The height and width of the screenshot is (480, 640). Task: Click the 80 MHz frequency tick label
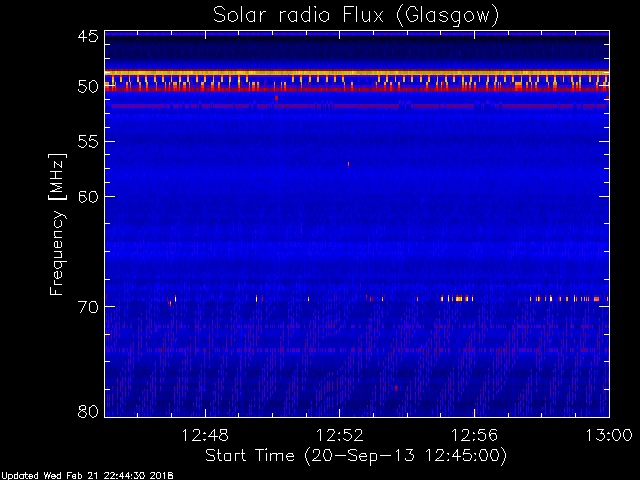tap(88, 411)
